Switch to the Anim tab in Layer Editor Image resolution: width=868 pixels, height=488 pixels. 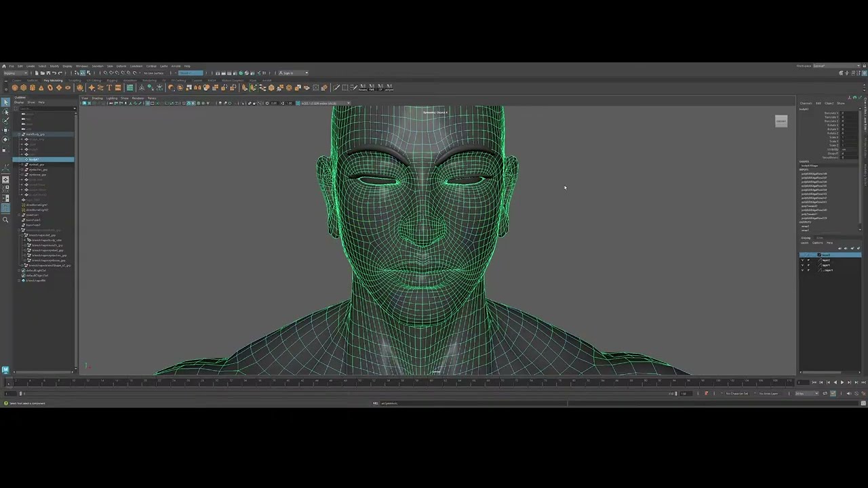[820, 238]
